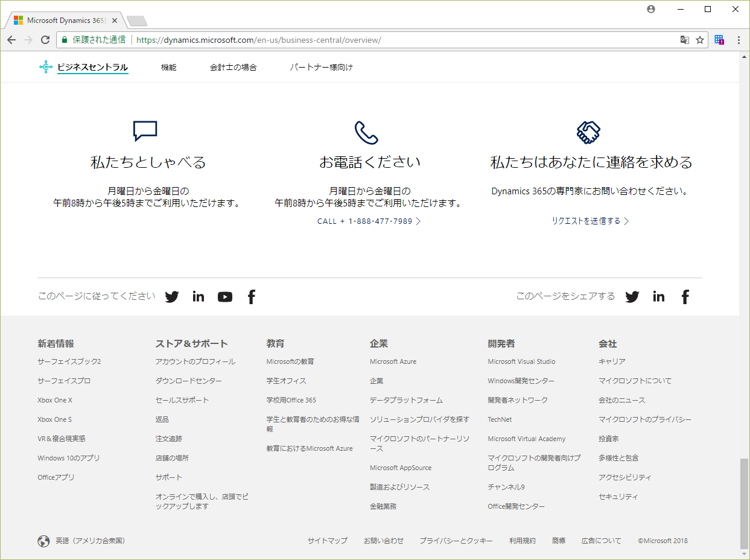Click the translate page icon in address bar

click(x=684, y=40)
